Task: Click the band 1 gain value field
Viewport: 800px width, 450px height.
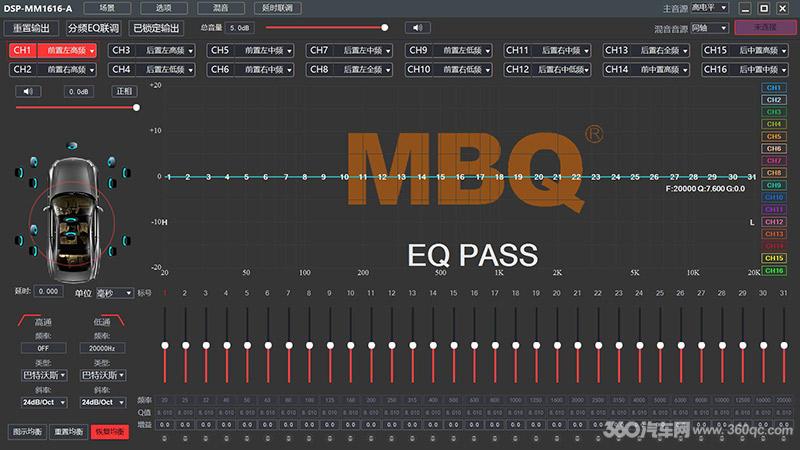Action: pos(165,424)
